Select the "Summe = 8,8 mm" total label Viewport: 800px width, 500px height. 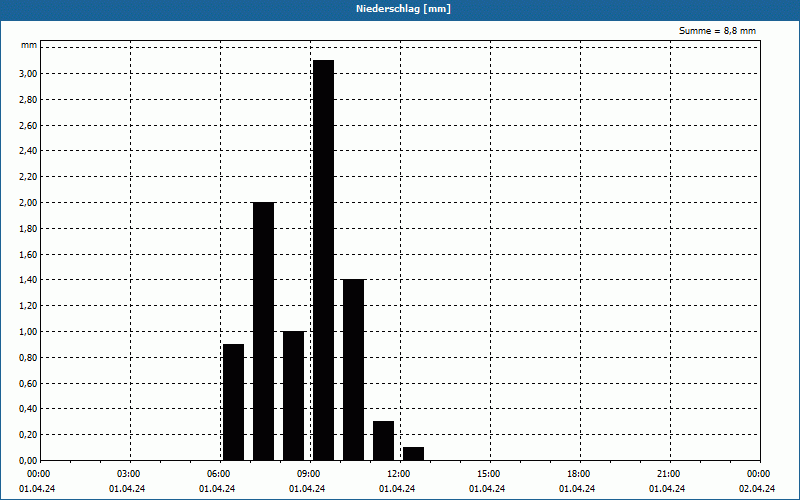(717, 31)
